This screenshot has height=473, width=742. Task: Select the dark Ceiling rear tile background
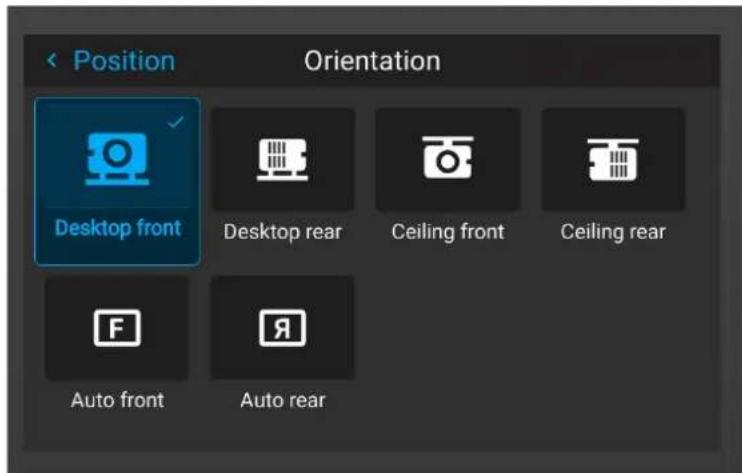(613, 159)
